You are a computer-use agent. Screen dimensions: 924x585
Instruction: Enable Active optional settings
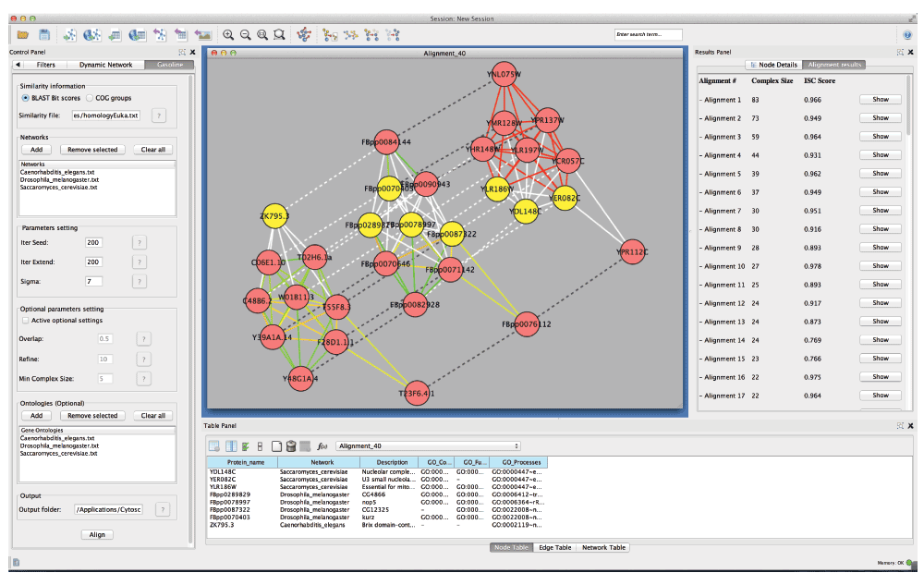pos(25,321)
